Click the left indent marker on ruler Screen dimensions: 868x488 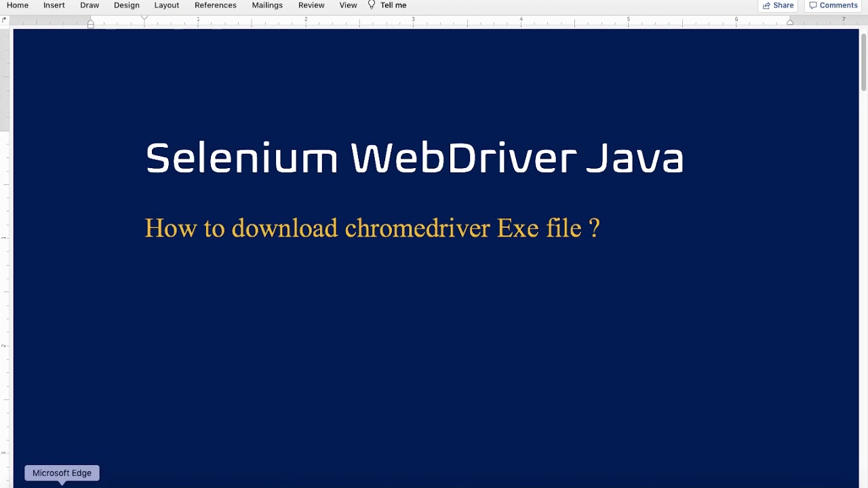[x=91, y=24]
